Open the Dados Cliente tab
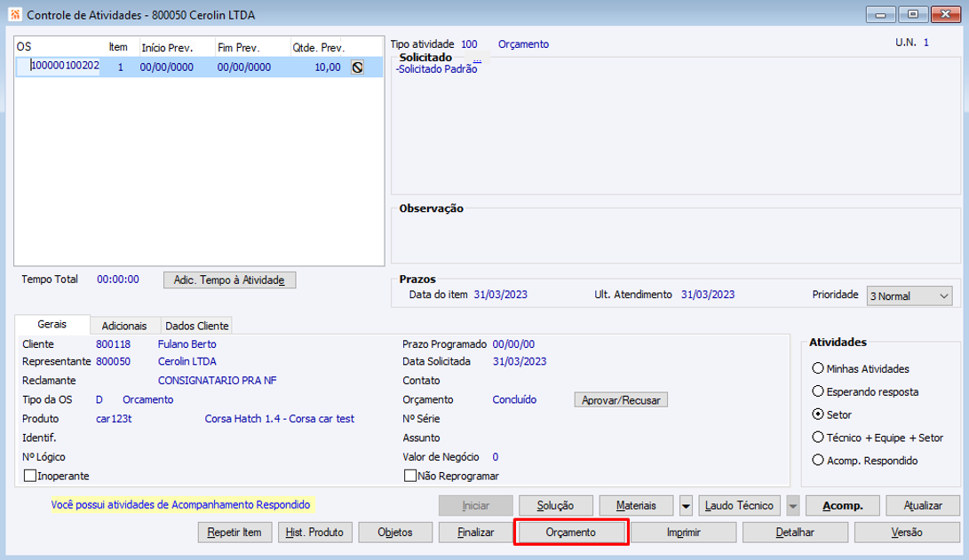 coord(196,326)
